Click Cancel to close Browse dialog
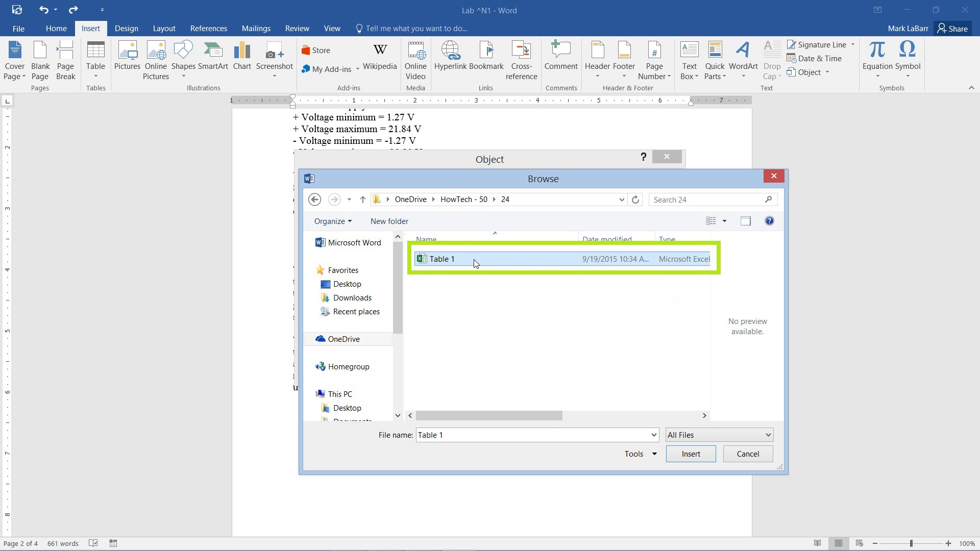Screen dimensions: 980x551 (748, 454)
